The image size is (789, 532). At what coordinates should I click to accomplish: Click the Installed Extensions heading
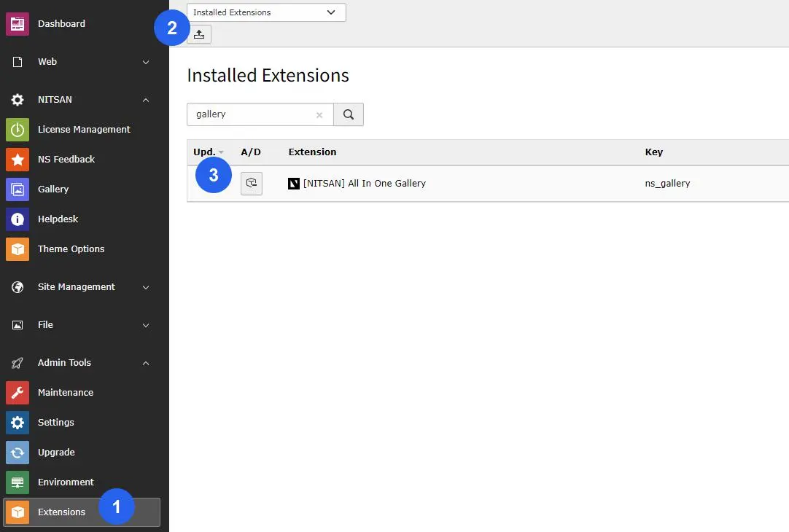coord(268,75)
